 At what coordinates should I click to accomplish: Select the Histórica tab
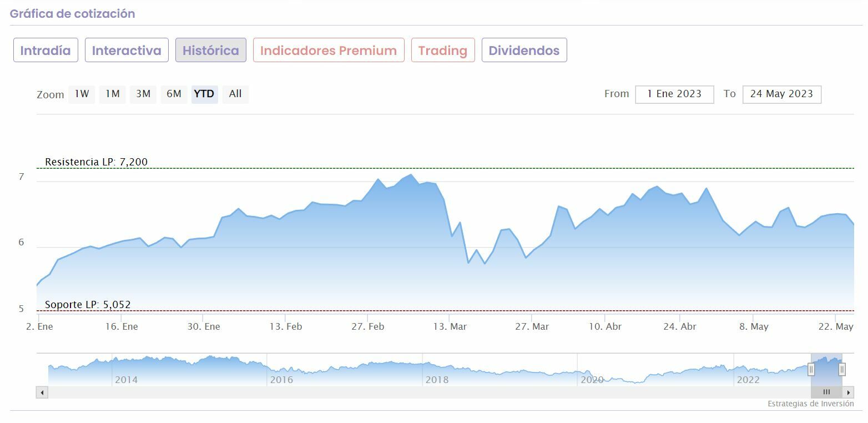click(x=211, y=51)
